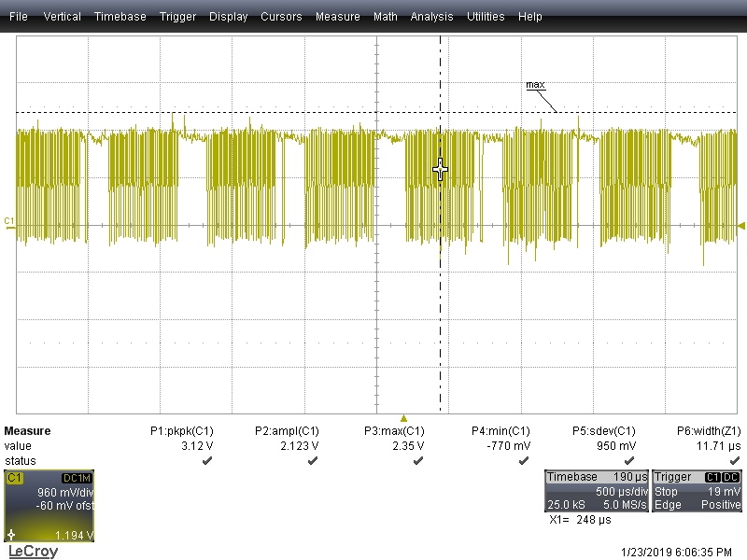This screenshot has height=560, width=747.
Task: Open the Display menu
Action: point(228,17)
